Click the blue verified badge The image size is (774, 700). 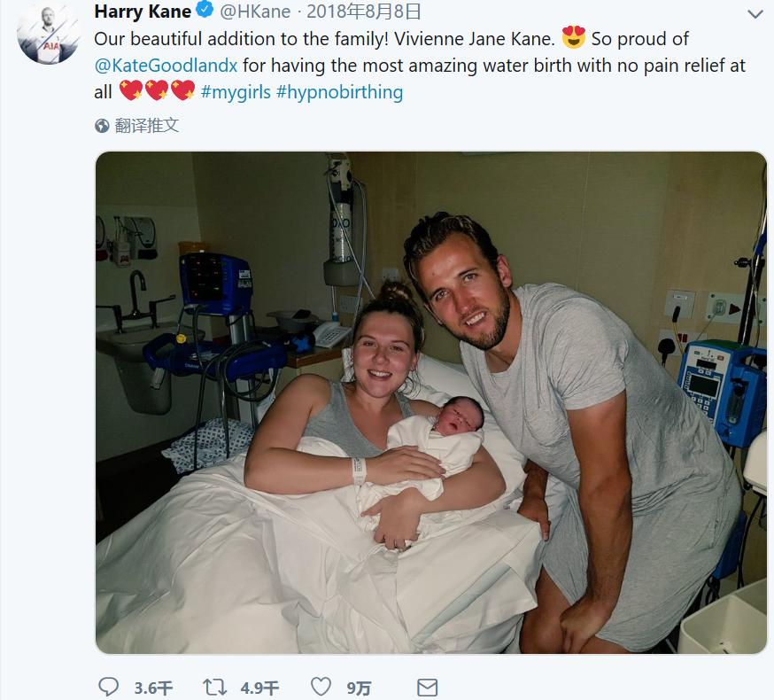coord(204,12)
